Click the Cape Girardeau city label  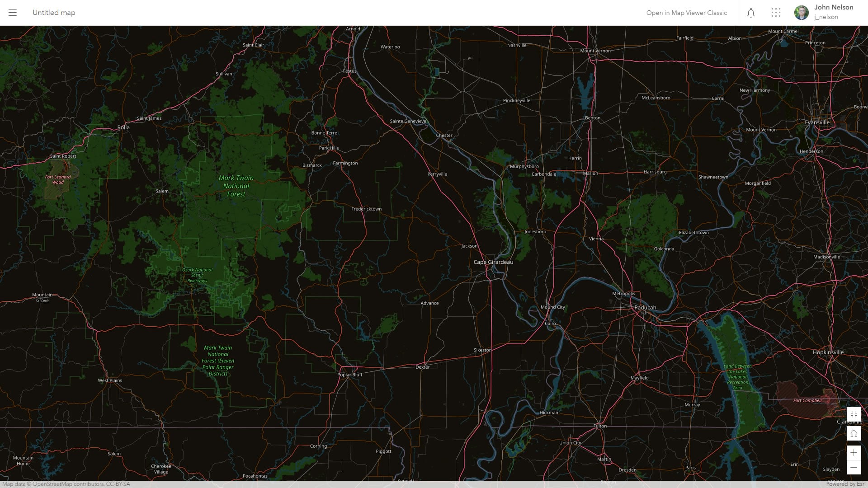[x=493, y=262]
